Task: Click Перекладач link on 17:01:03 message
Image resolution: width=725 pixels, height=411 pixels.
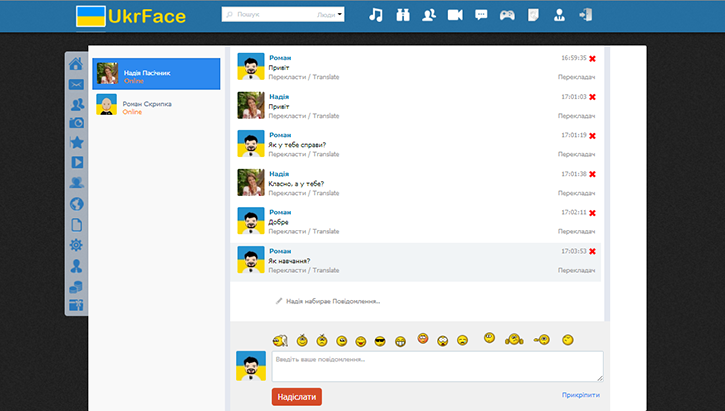Action: click(x=576, y=116)
